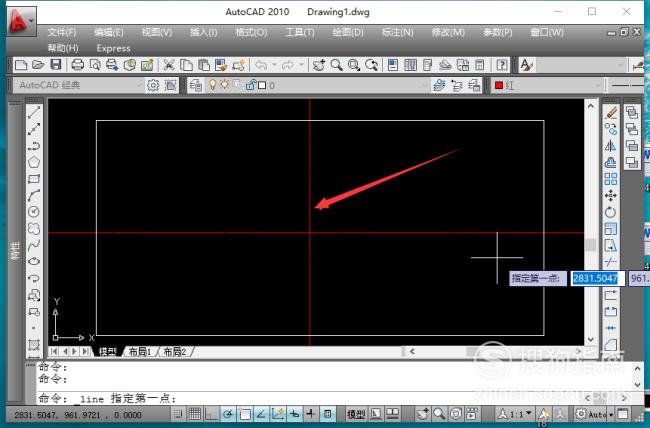Select the Rectangle drawing tool

34,179
